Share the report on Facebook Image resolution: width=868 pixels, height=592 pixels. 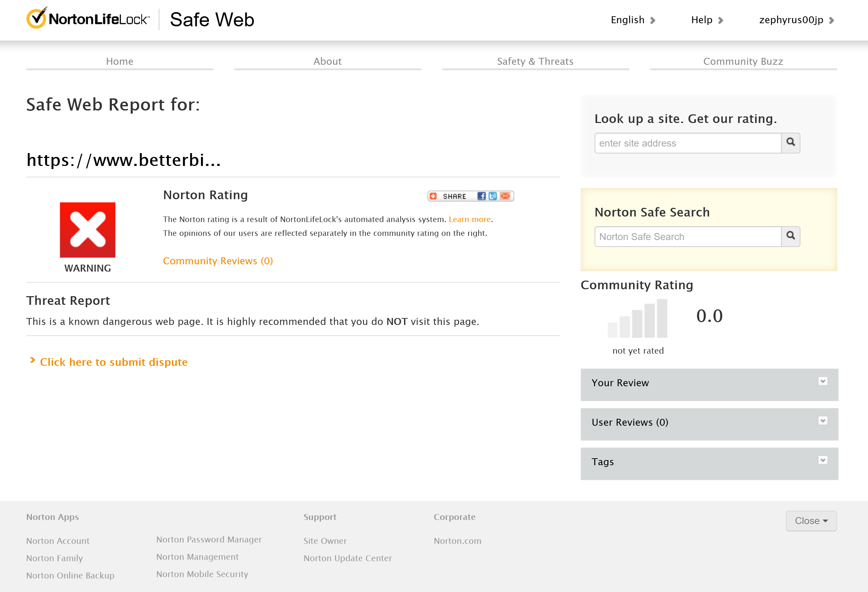(x=481, y=196)
